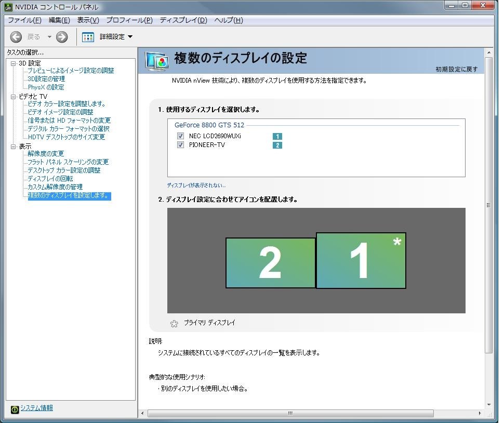The image size is (504, 423).
Task: Click the NVIDIA title bar app icon
Action: pyautogui.click(x=8, y=7)
